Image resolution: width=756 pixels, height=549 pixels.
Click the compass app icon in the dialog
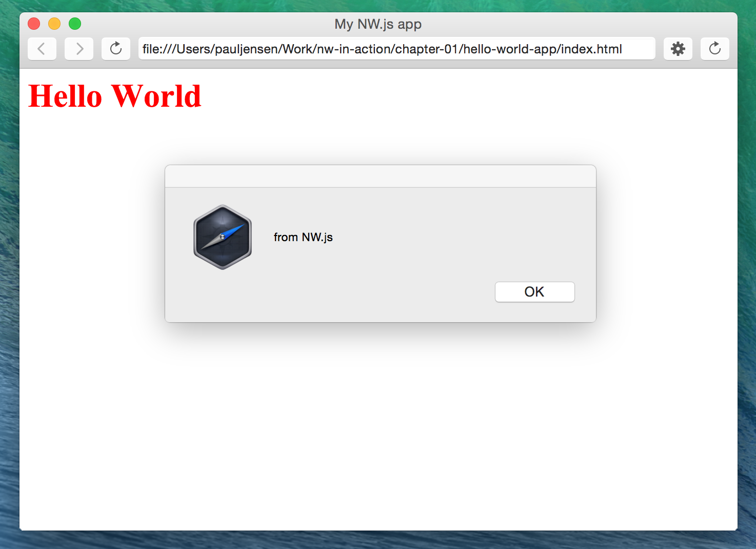[x=223, y=237]
